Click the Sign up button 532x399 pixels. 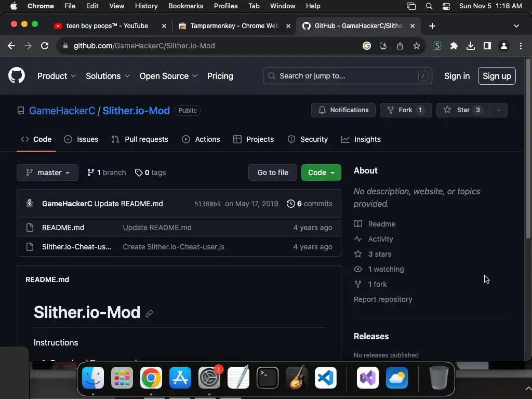point(497,76)
